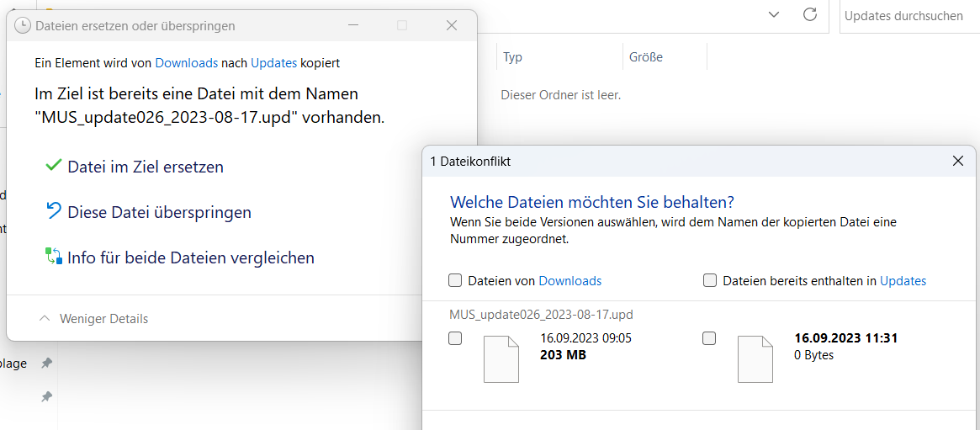Screen dimensions: 980x430
Task: Click 'Dieser Ordner ist leer.' message
Action: [x=560, y=95]
